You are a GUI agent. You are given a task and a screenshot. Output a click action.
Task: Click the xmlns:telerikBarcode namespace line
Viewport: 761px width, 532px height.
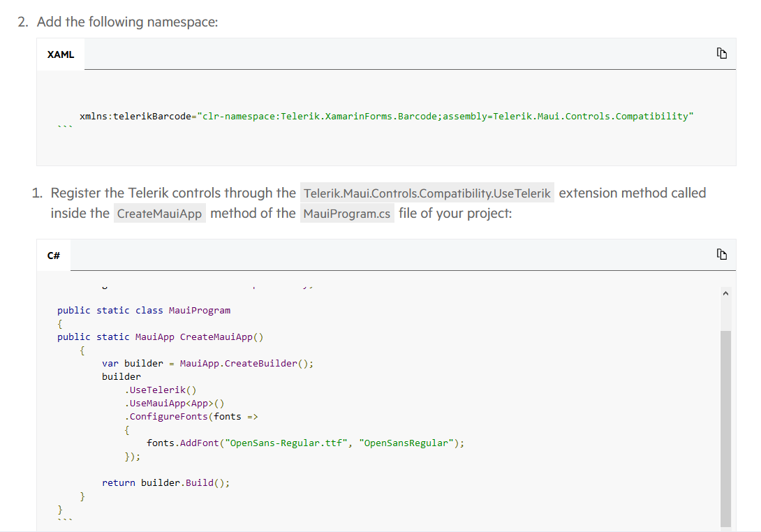tap(386, 117)
